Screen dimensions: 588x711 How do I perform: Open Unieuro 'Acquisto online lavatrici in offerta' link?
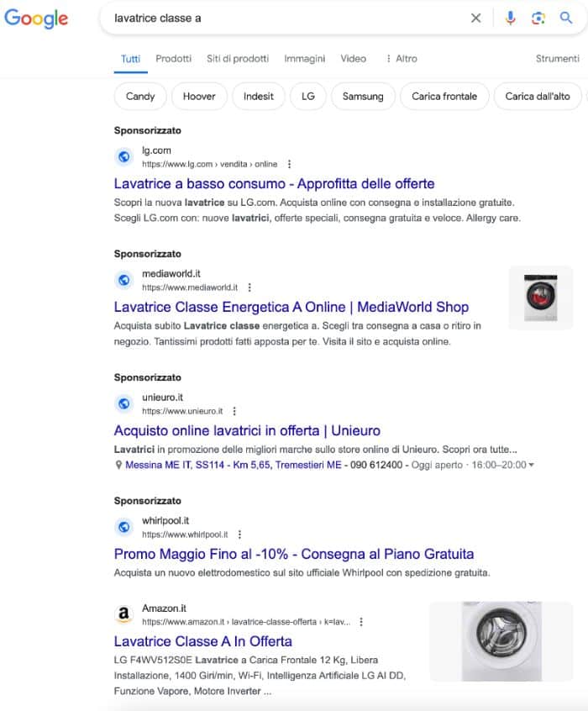pos(247,431)
